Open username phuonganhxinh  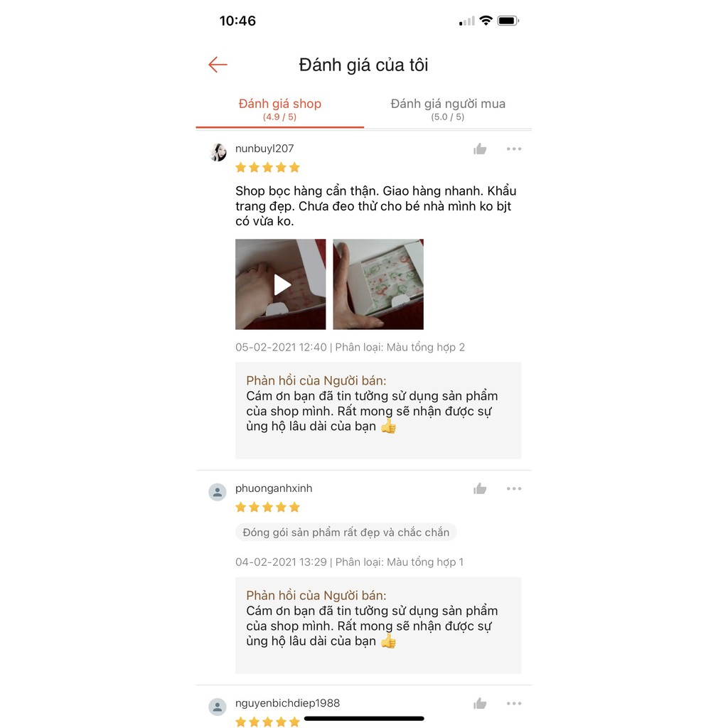pyautogui.click(x=274, y=488)
